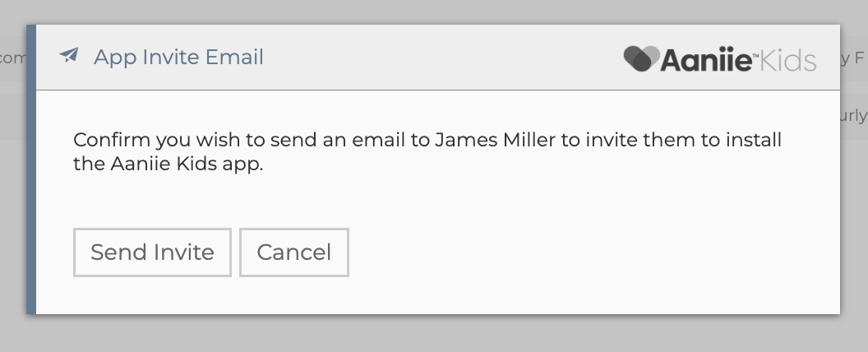
Task: Click the dimmed backdrop below the dialog
Action: pos(434,335)
